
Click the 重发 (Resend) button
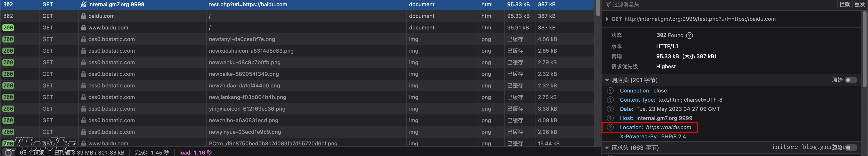(x=860, y=4)
